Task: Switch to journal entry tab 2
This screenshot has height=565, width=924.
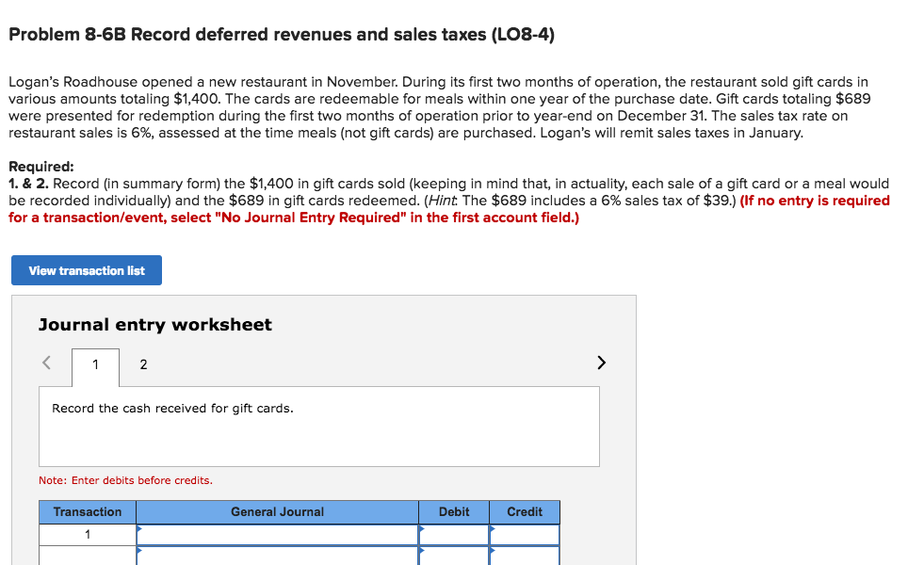Action: (x=143, y=364)
